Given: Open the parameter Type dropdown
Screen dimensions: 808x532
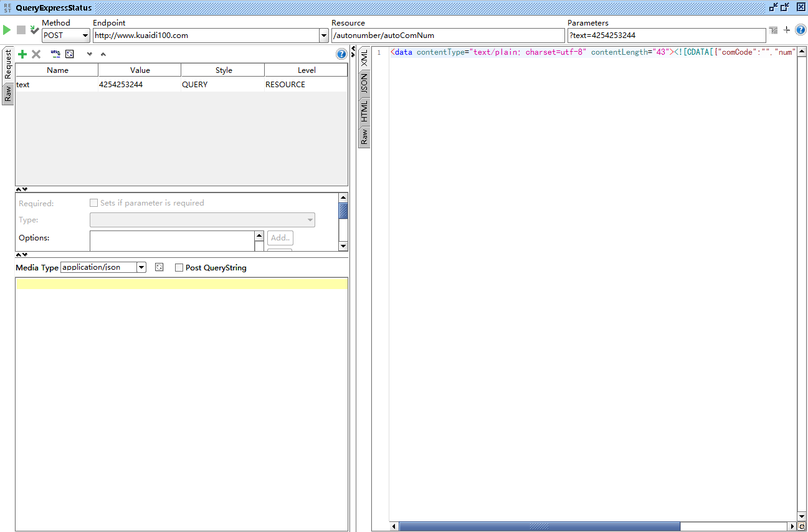Looking at the screenshot, I should [202, 220].
